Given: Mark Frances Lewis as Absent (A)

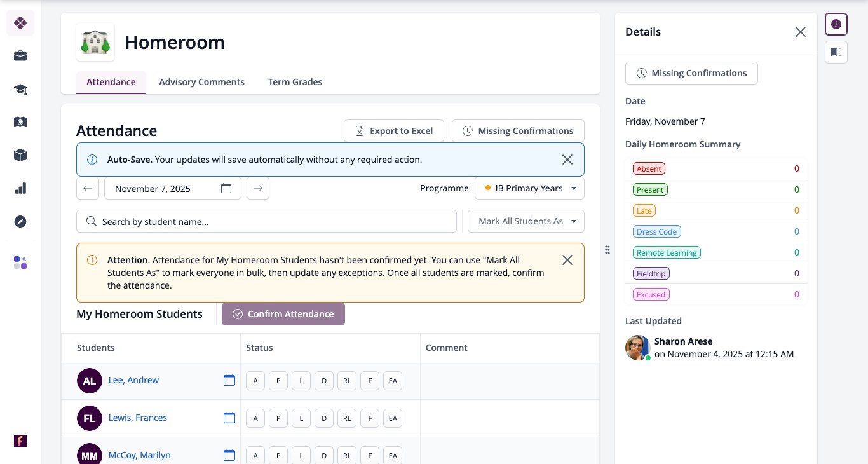Looking at the screenshot, I should (255, 418).
